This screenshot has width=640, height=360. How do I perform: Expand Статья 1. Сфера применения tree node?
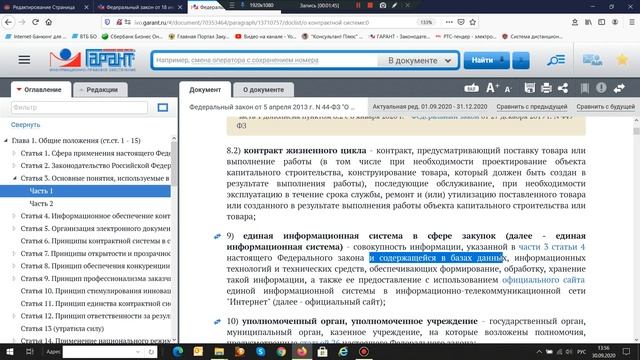[x=14, y=153]
